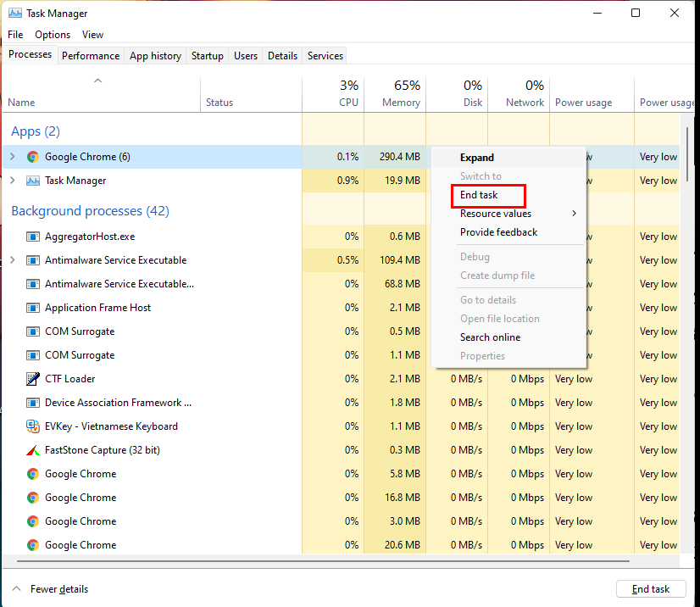
Task: Expand the Antimalware Service Executable group arrow
Action: pos(13,259)
